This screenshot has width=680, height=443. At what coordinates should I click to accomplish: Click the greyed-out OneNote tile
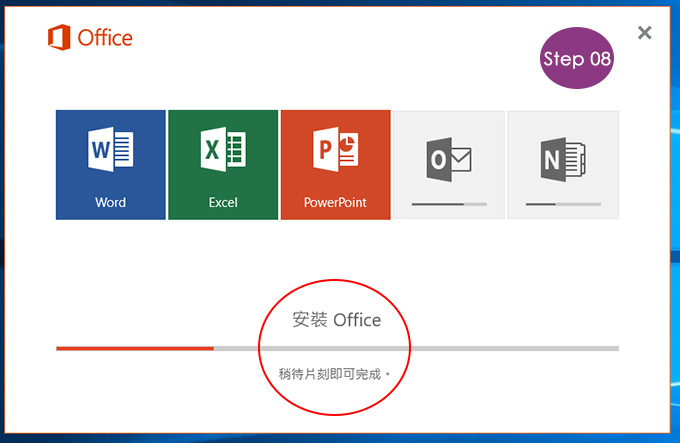pos(563,165)
